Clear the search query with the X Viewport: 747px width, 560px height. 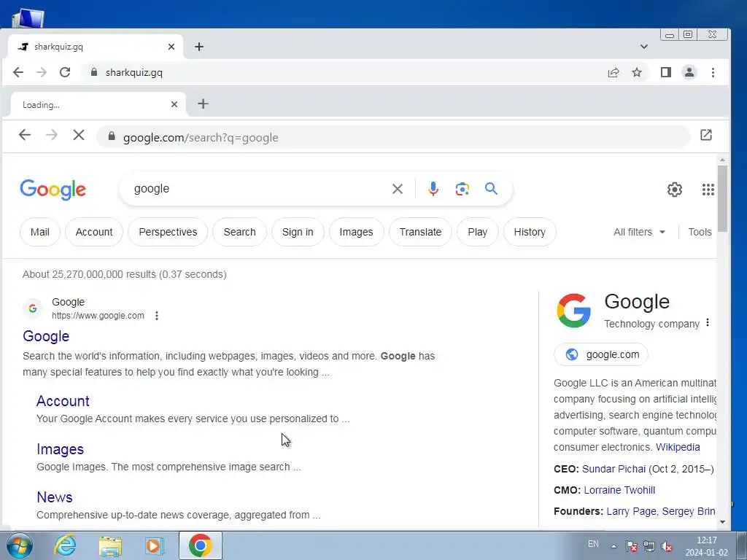click(x=398, y=189)
